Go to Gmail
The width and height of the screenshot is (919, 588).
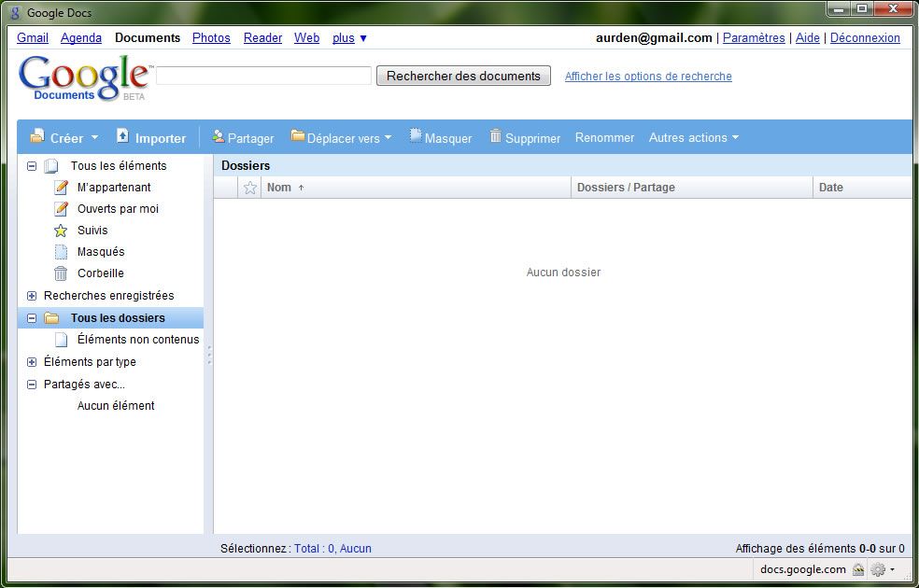click(33, 38)
